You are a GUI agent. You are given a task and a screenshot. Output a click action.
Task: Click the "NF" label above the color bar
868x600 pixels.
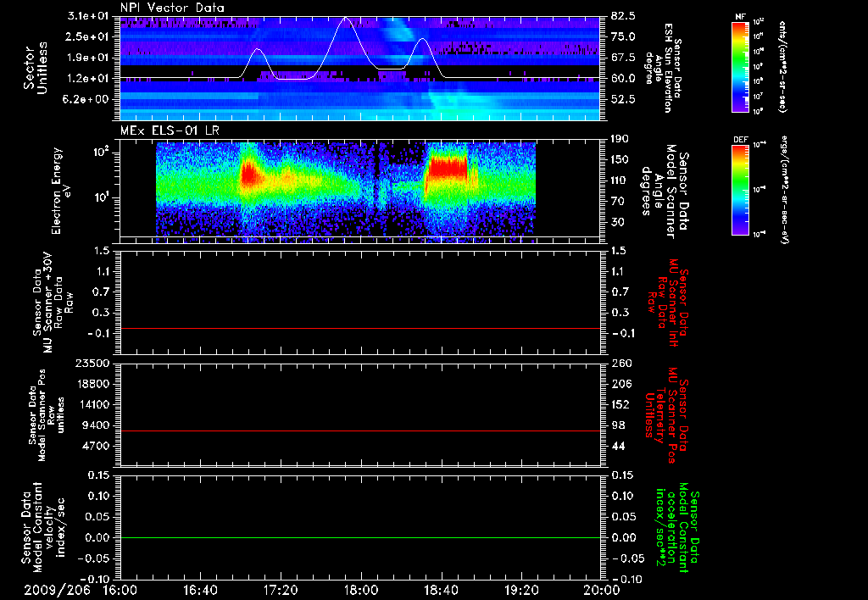(741, 17)
